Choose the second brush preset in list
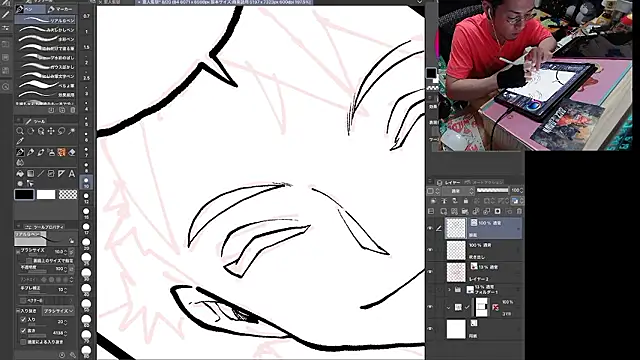 45,30
